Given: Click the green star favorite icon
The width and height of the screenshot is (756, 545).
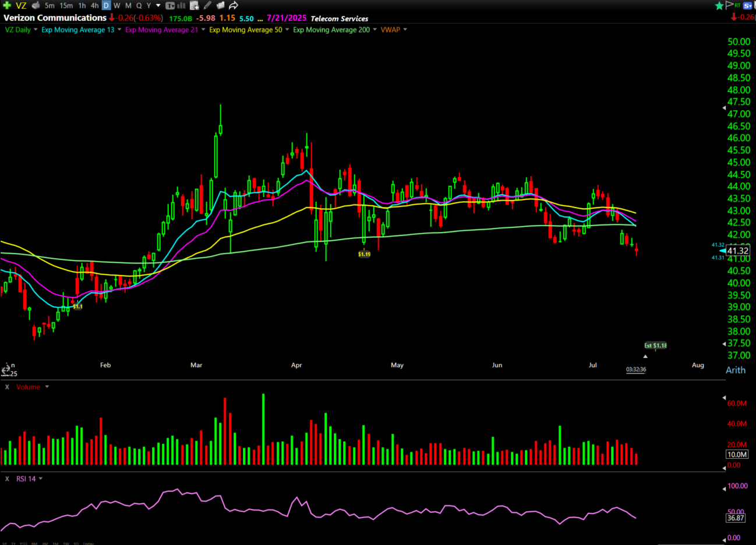Looking at the screenshot, I should click(720, 5).
